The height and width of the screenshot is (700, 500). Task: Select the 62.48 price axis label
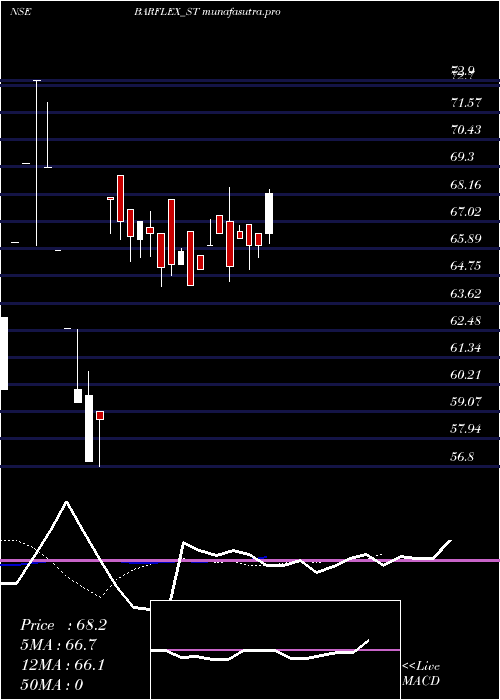pyautogui.click(x=466, y=321)
